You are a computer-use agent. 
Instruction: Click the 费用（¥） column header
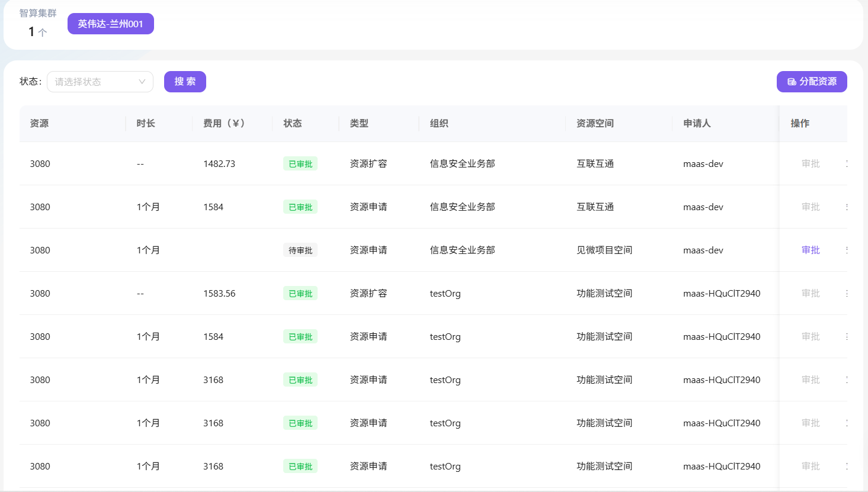(x=224, y=123)
